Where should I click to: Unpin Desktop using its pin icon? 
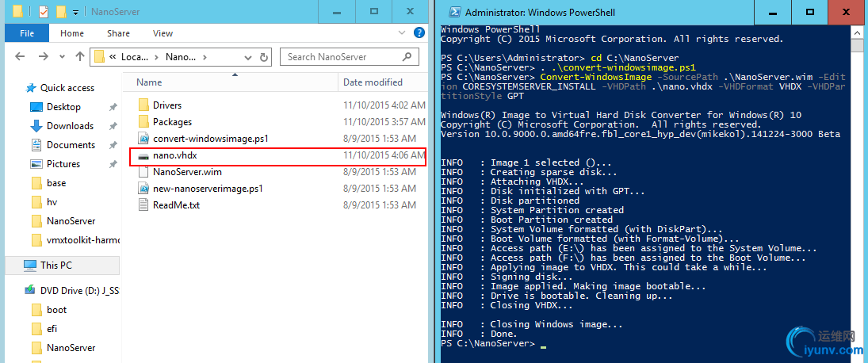pyautogui.click(x=113, y=107)
